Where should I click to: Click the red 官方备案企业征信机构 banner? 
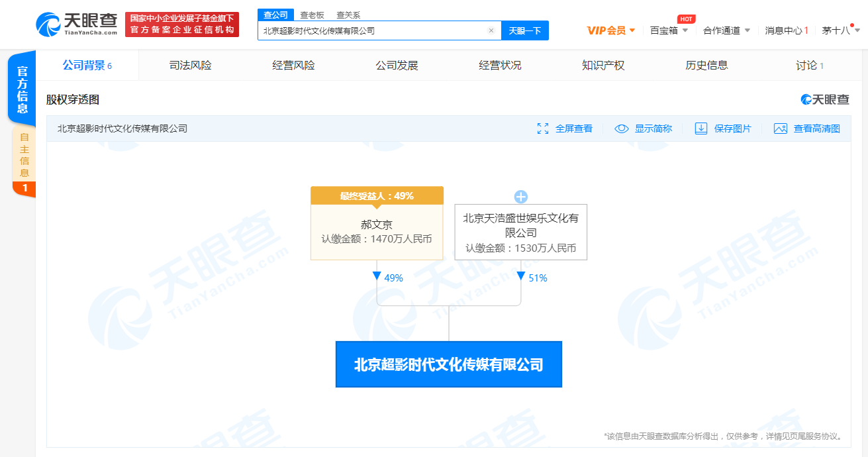(x=182, y=25)
